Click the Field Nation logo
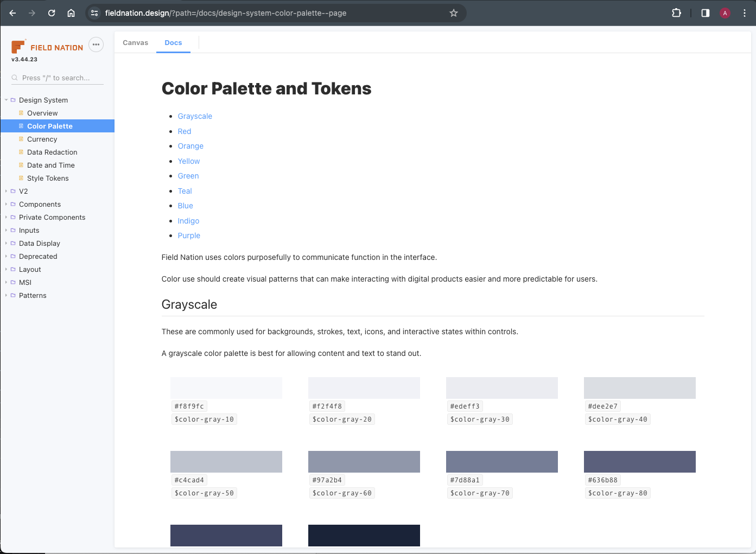The image size is (756, 554). click(47, 47)
